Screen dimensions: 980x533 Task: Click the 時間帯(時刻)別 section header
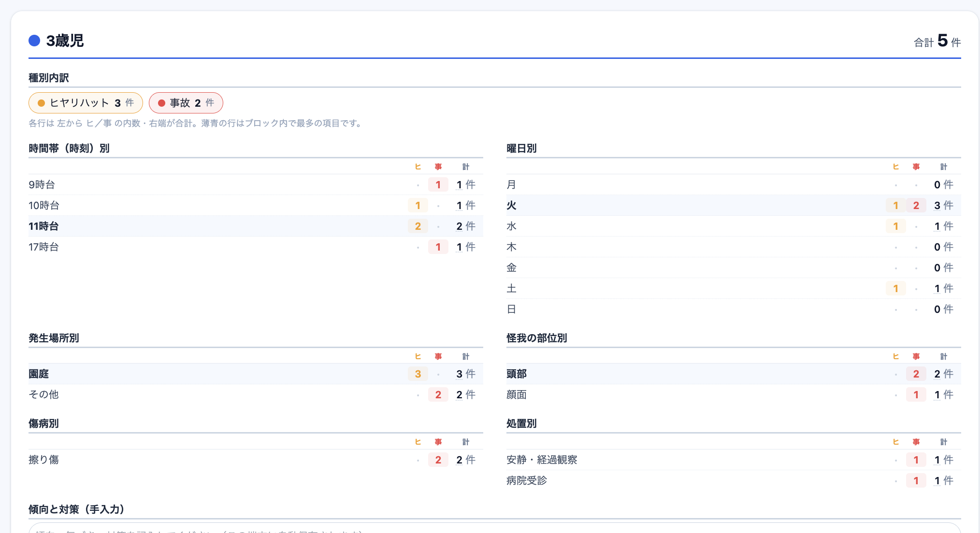(x=69, y=148)
